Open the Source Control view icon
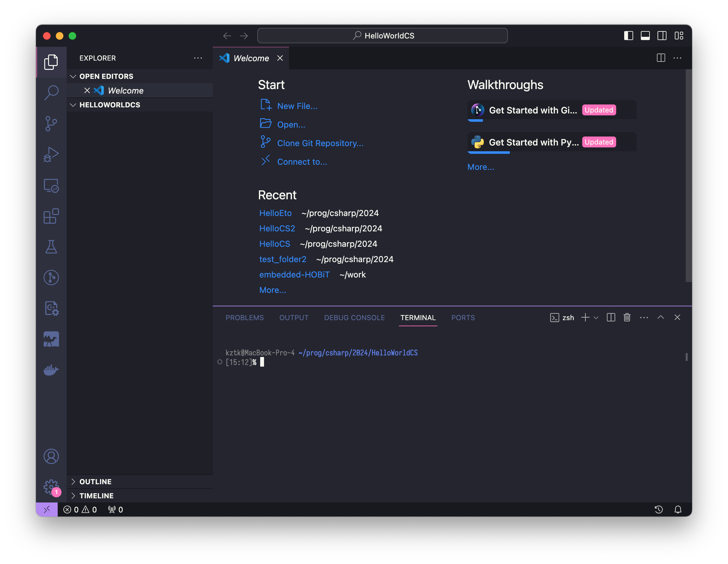The height and width of the screenshot is (564, 728). (51, 124)
